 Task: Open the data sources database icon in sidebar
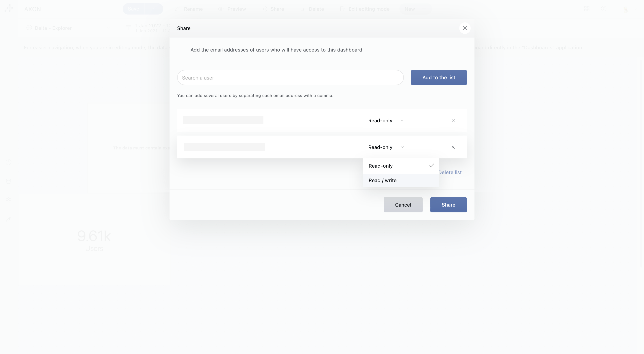pos(9,181)
